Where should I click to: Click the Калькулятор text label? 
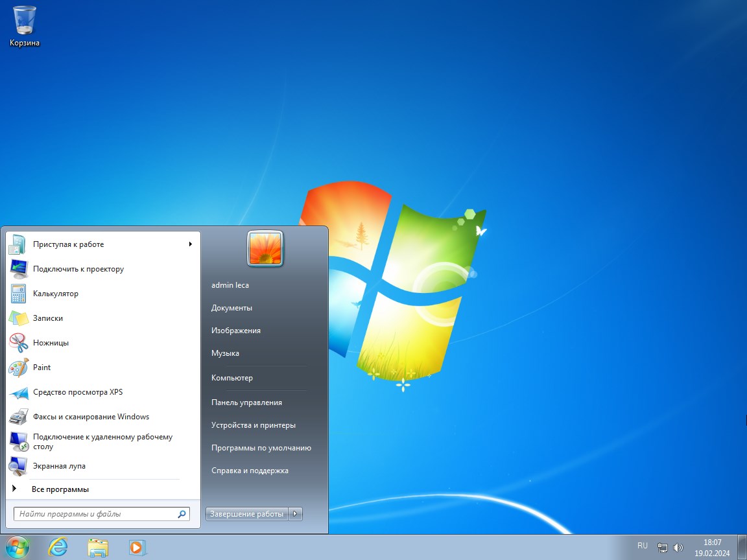coord(56,294)
